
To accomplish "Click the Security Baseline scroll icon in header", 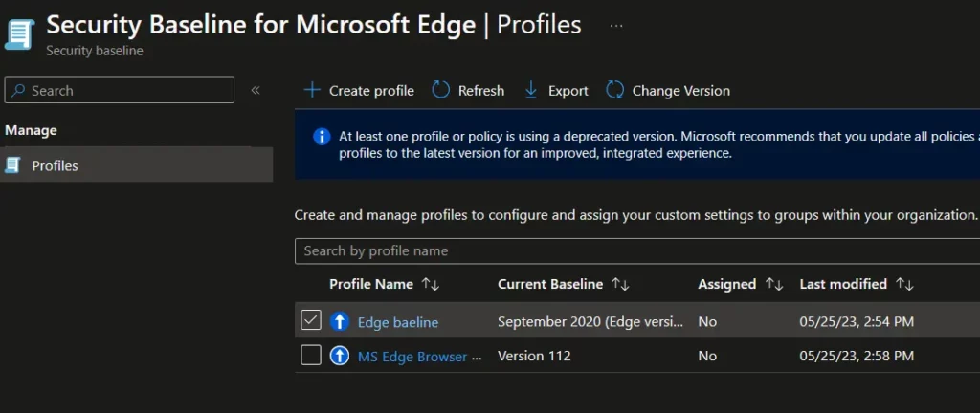I will [x=19, y=34].
